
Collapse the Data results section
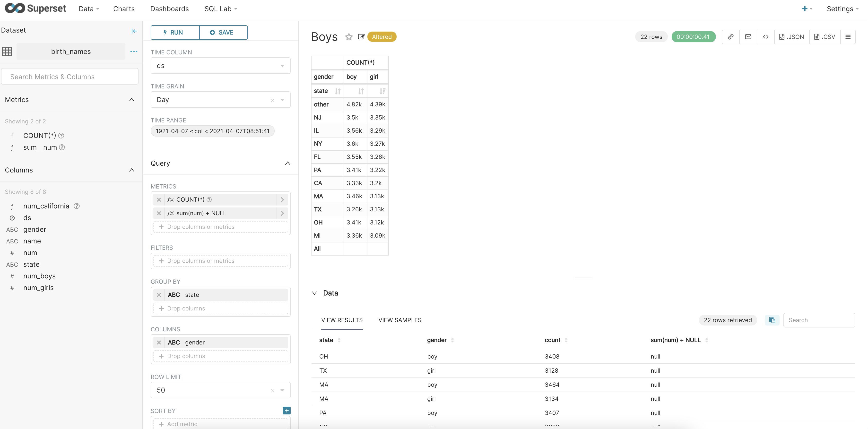(x=314, y=293)
